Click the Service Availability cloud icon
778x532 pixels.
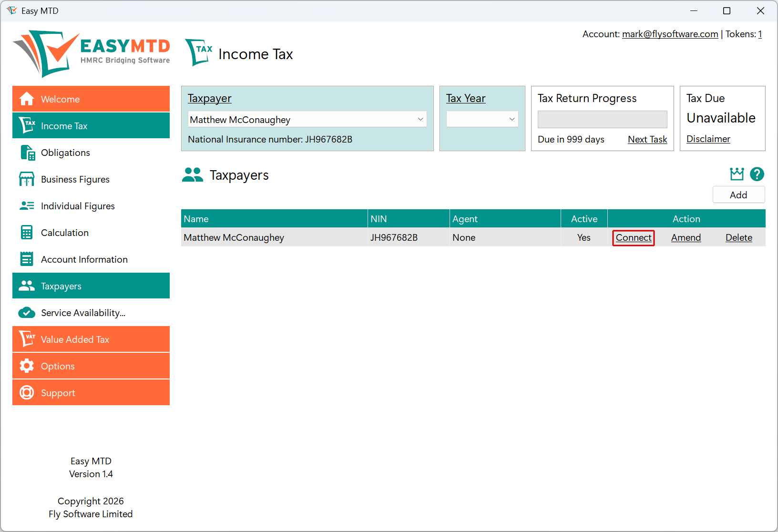tap(27, 313)
